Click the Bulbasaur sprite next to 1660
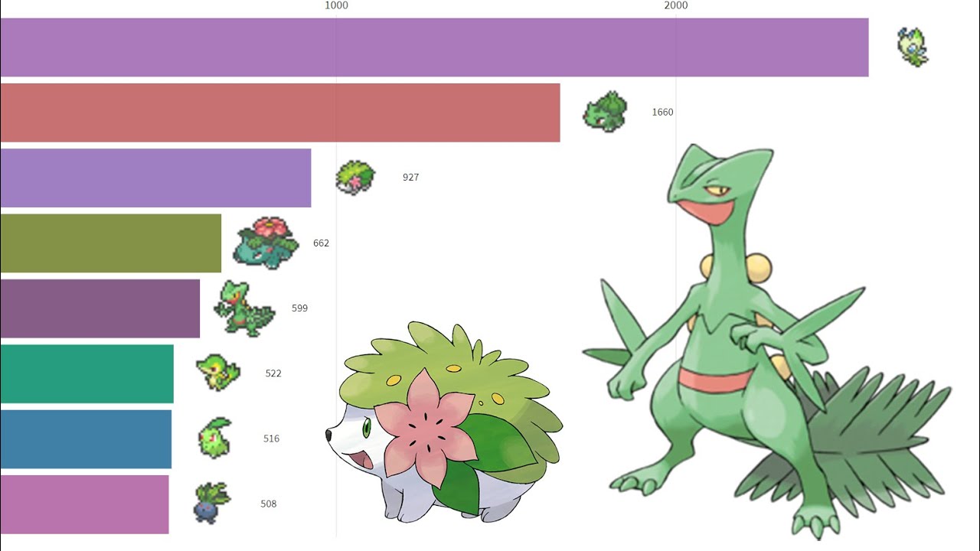980x551 pixels. point(605,112)
